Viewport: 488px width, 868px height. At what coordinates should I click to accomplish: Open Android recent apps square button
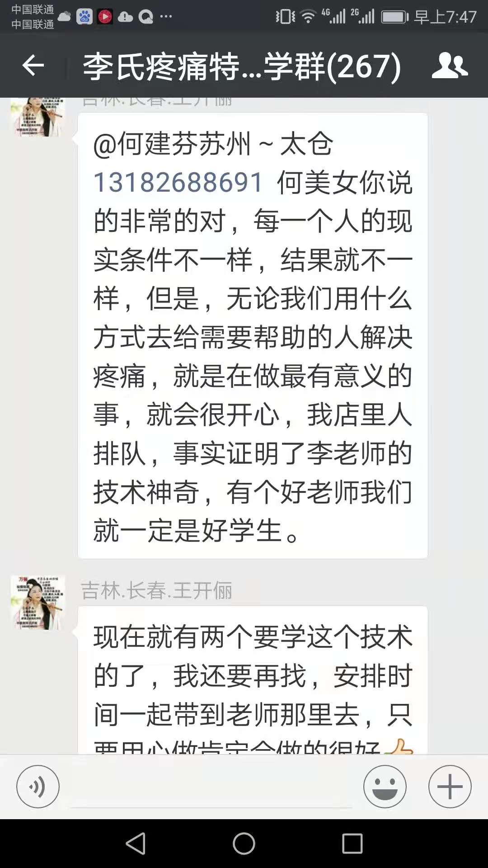352,844
